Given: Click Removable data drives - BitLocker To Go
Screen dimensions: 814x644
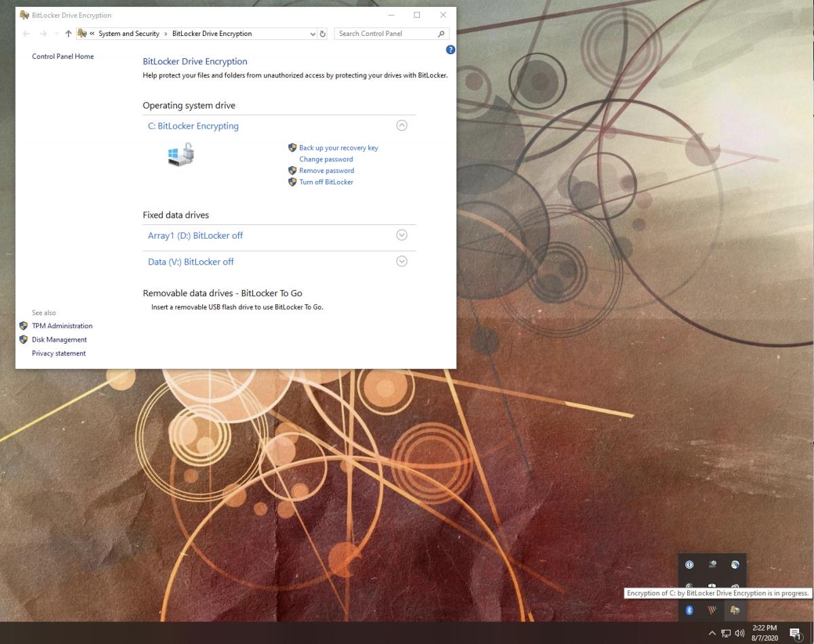Looking at the screenshot, I should click(222, 293).
